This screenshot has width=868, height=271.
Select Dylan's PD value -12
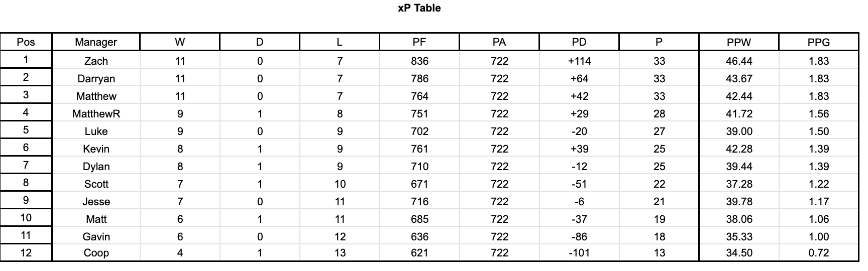[x=579, y=167]
